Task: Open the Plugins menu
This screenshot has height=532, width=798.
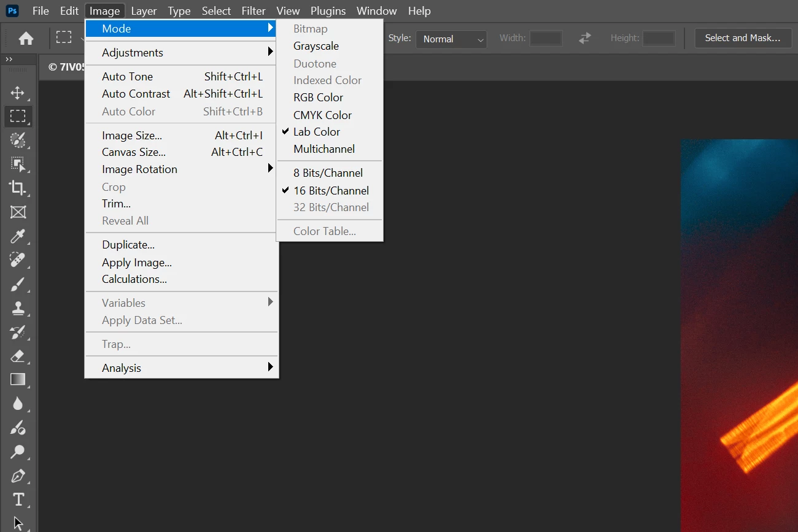Action: click(328, 10)
